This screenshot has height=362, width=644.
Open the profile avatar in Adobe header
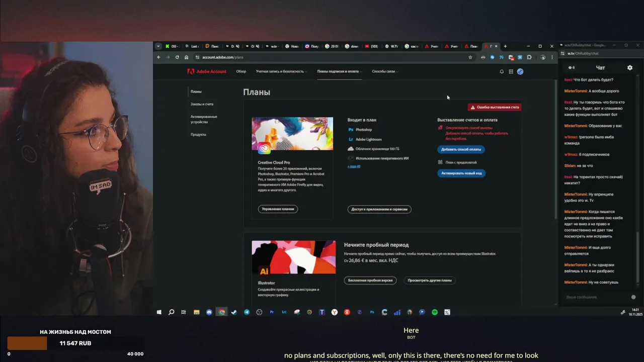(x=520, y=71)
